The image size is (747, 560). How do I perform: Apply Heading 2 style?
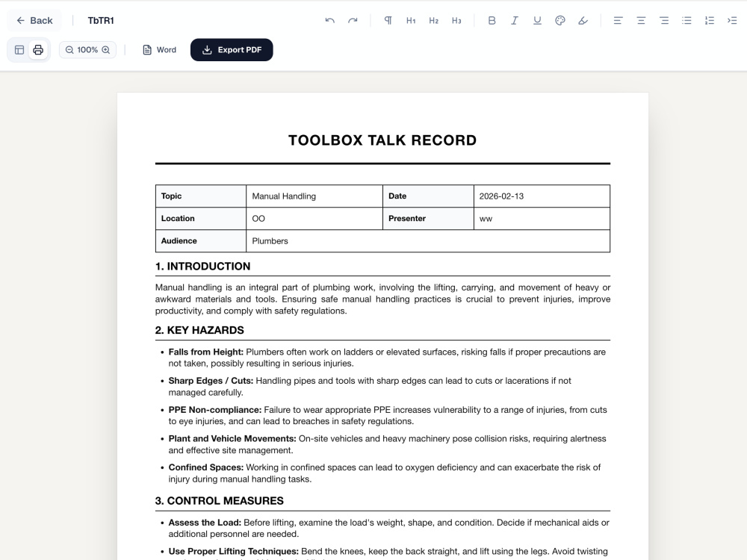coord(433,20)
